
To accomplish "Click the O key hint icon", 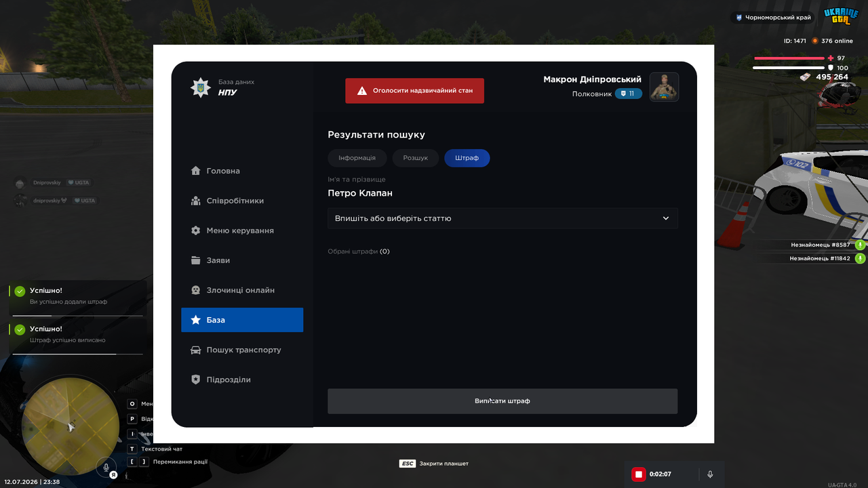I will point(133,404).
